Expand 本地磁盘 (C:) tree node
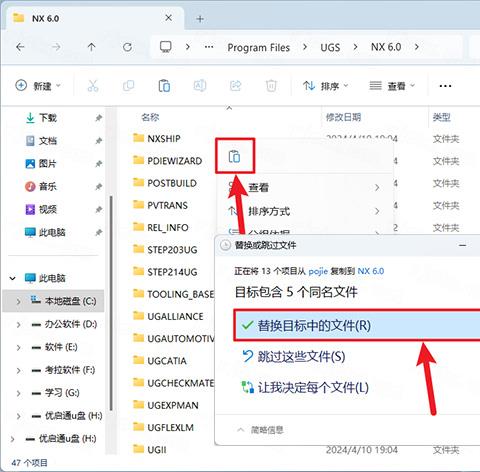The height and width of the screenshot is (472, 480). coord(18,301)
